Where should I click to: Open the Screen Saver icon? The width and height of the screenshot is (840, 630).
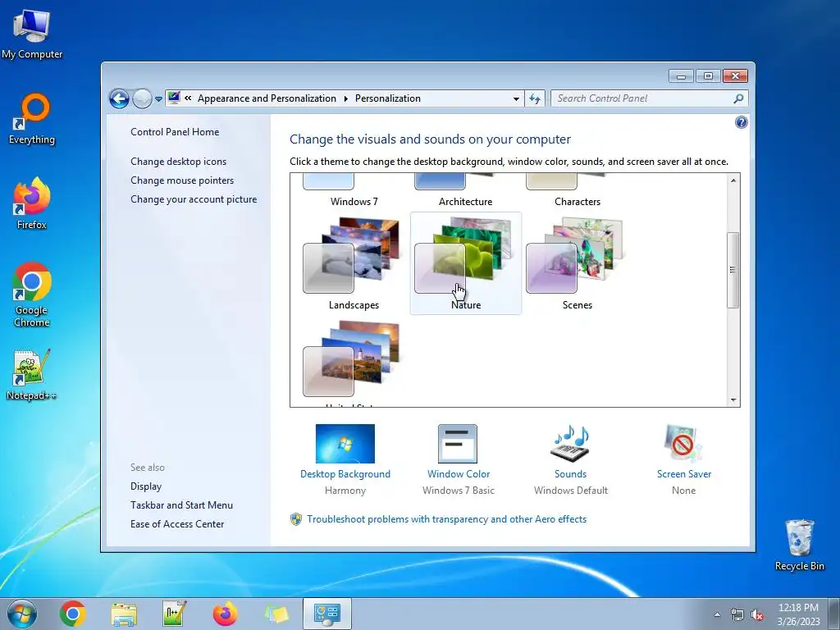click(x=683, y=444)
